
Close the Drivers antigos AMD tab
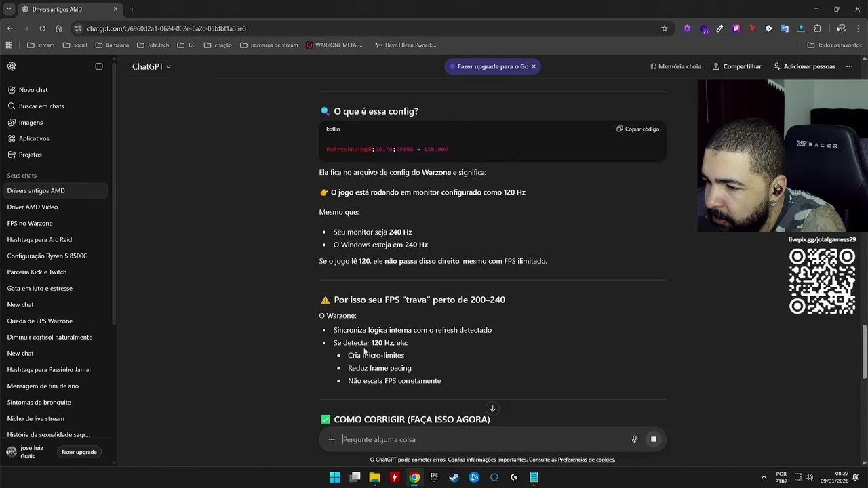point(115,9)
